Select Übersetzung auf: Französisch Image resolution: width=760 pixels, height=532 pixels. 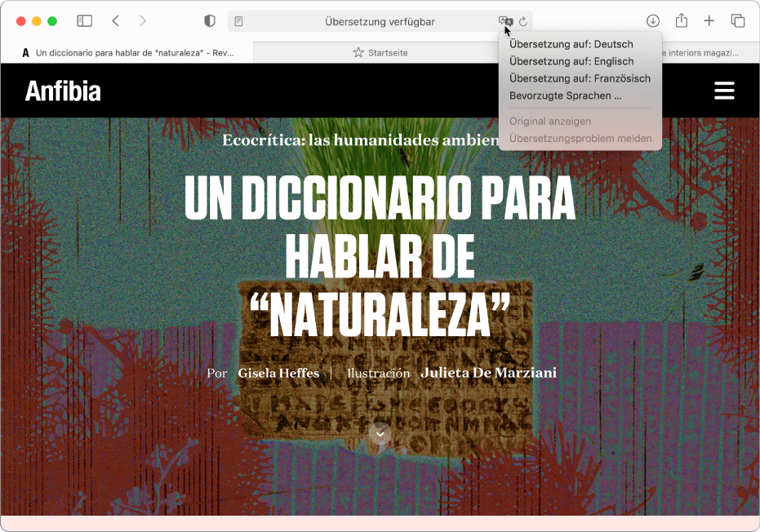[x=580, y=78]
